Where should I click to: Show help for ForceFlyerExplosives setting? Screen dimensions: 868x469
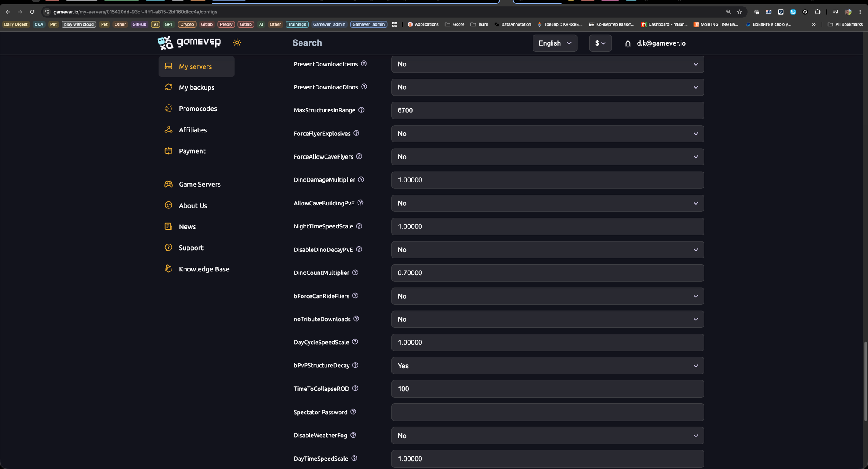[x=356, y=133]
